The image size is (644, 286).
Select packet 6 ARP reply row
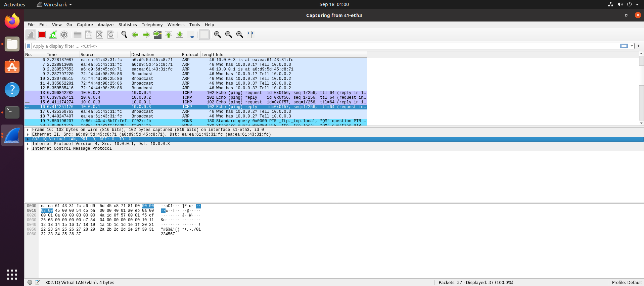coord(196,60)
